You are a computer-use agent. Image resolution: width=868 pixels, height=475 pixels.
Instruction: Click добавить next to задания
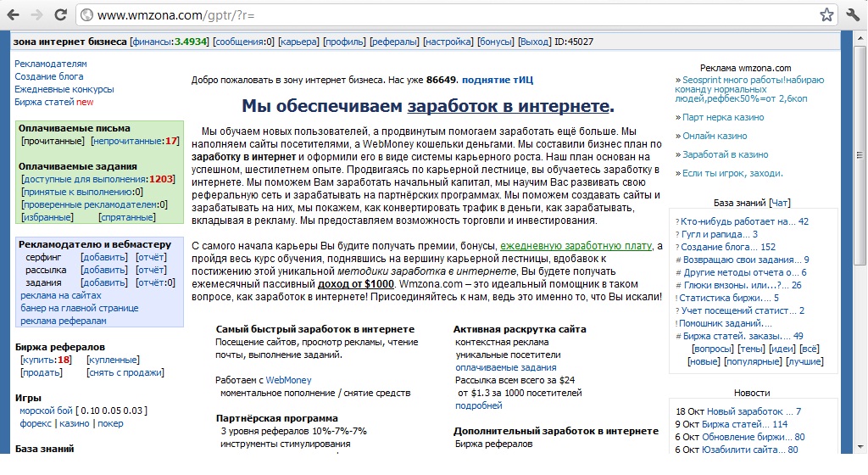click(104, 283)
